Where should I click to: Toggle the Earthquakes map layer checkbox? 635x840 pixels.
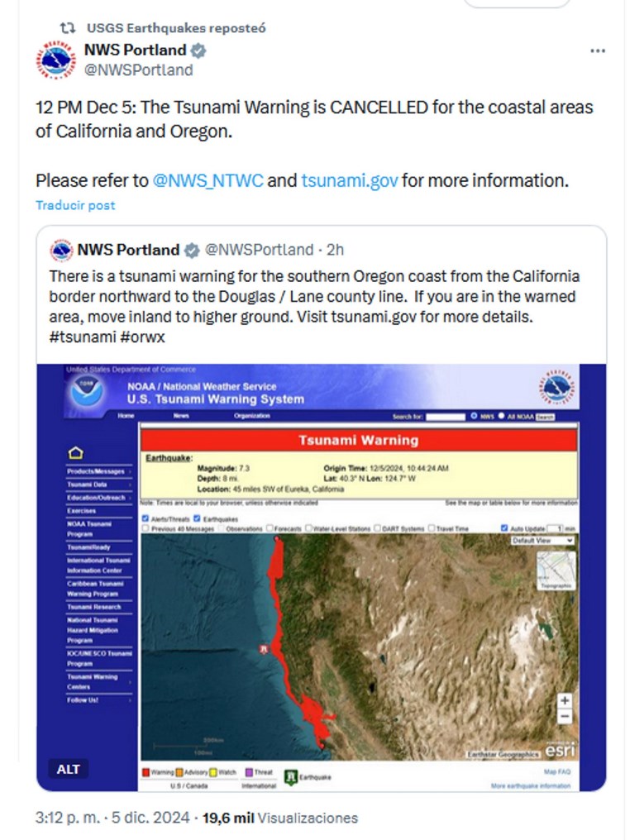coord(197,518)
